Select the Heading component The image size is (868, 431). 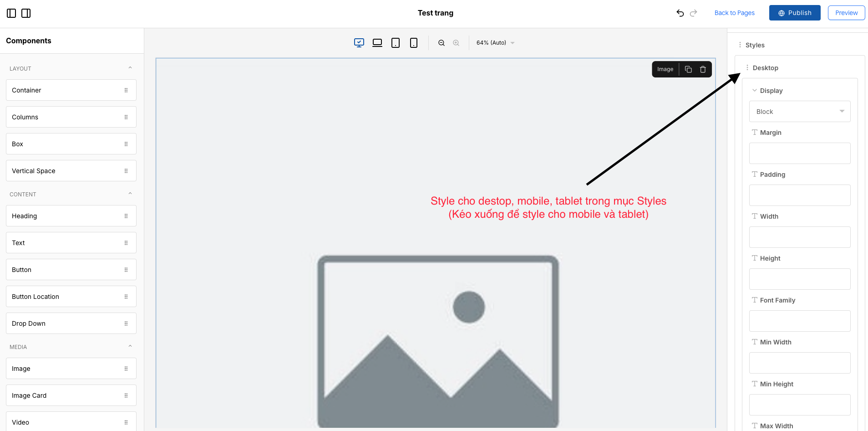71,216
